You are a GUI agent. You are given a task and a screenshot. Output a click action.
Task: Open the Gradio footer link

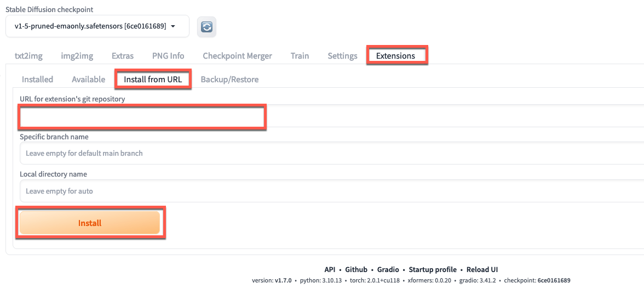click(388, 270)
